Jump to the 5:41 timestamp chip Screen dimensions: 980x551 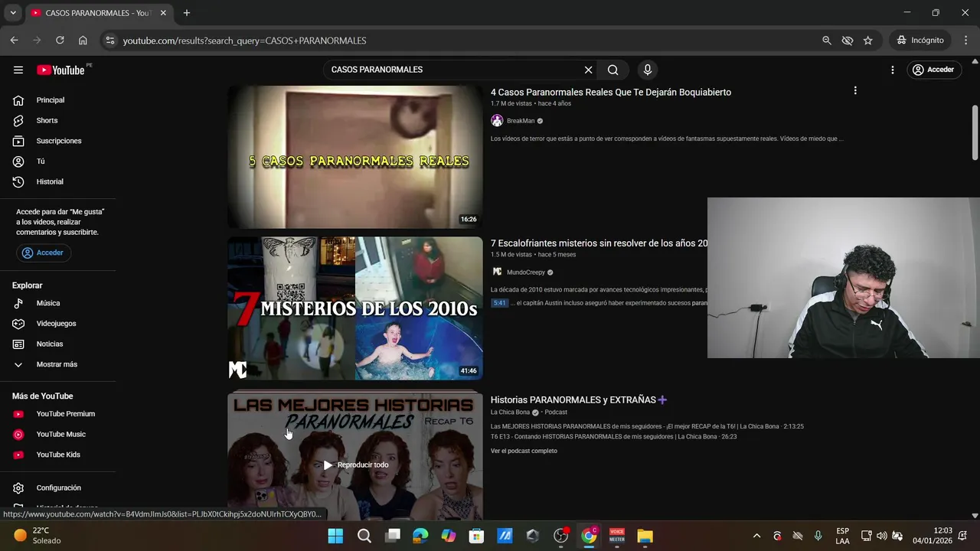point(499,303)
